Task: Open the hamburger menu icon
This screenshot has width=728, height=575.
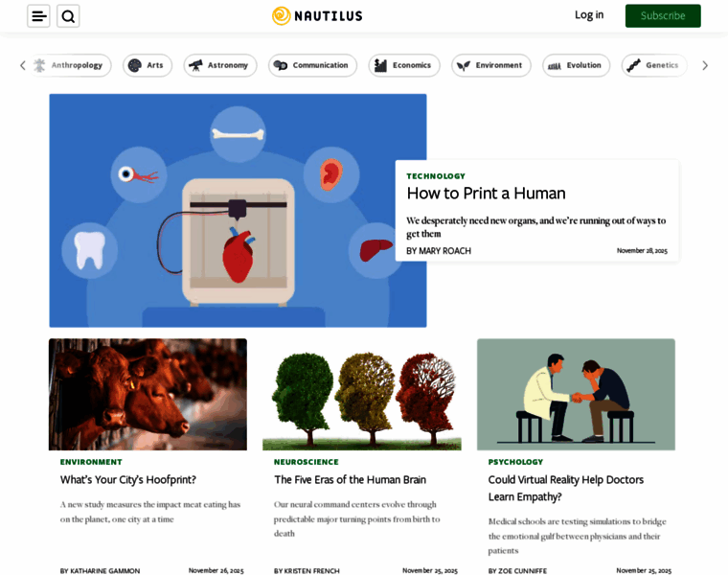Action: pyautogui.click(x=38, y=16)
